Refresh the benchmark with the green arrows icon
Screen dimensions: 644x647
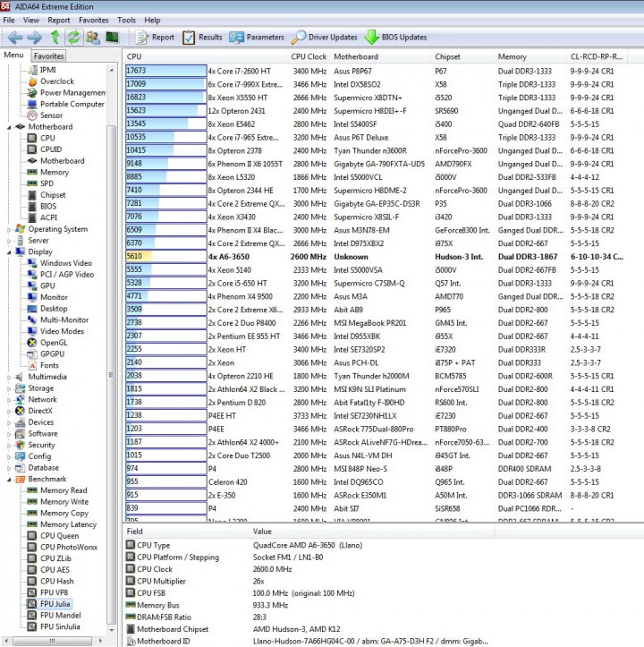pyautogui.click(x=74, y=37)
